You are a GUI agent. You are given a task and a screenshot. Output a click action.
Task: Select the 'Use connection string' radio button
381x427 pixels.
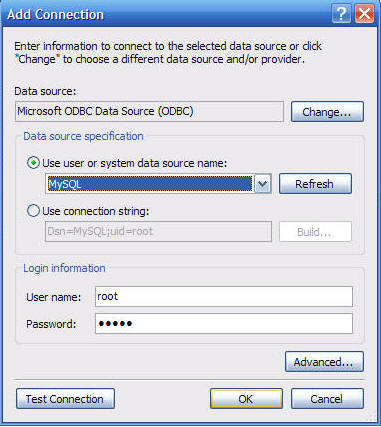click(x=33, y=211)
